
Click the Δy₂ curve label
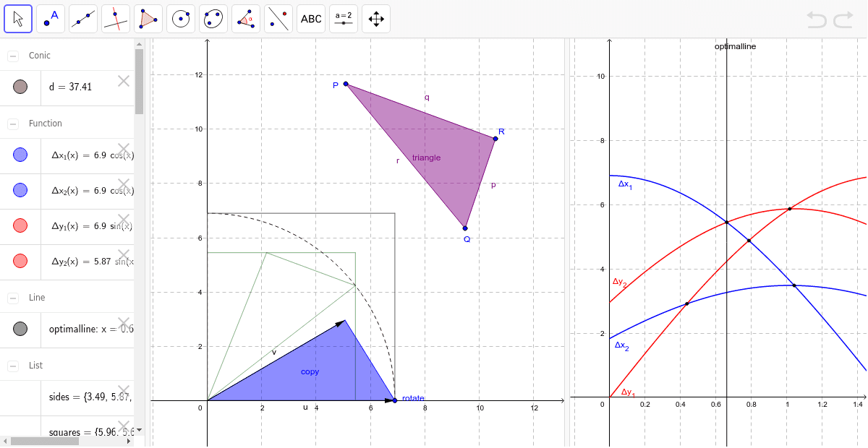click(620, 283)
